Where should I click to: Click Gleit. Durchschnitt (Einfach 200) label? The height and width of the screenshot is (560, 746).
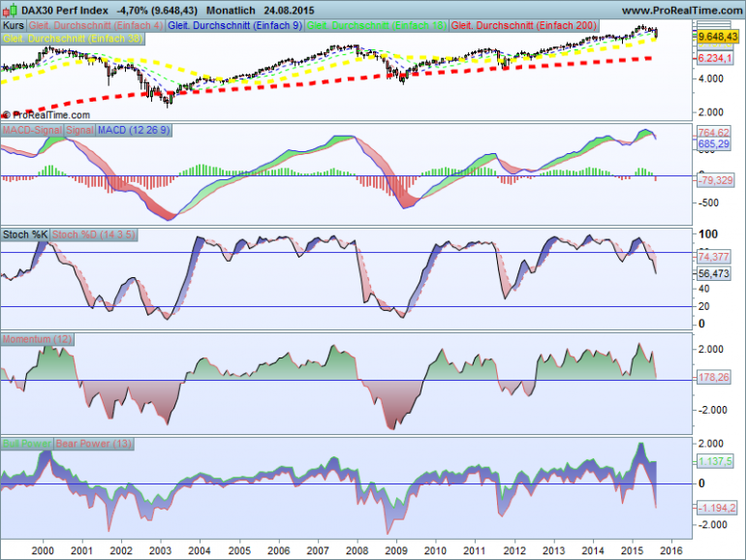click(524, 26)
